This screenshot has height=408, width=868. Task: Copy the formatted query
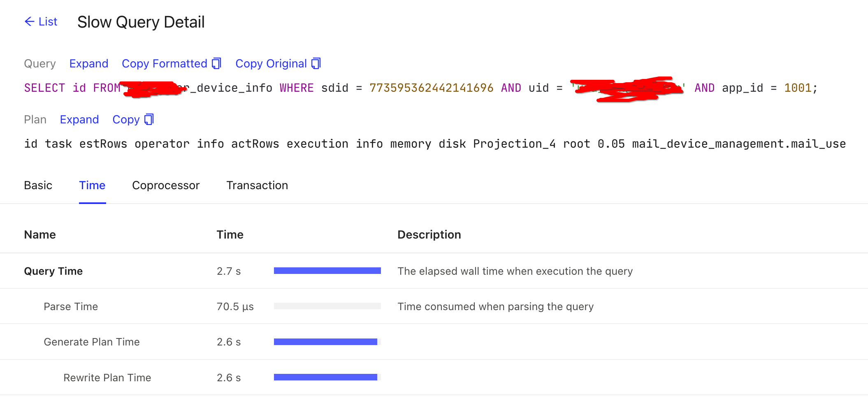(172, 63)
